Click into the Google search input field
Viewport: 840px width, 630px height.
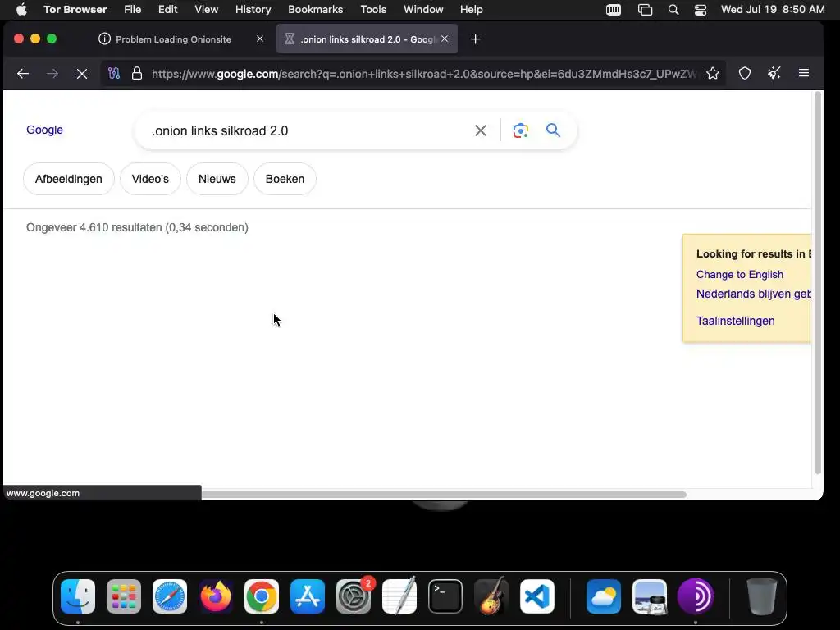tap(308, 130)
